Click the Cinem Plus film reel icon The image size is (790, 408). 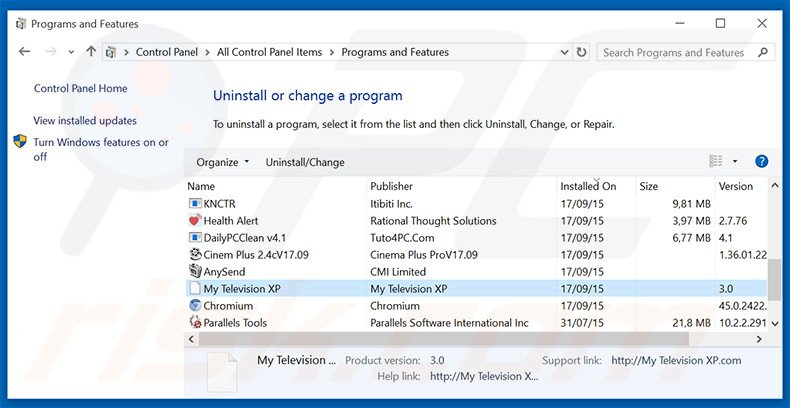point(194,254)
